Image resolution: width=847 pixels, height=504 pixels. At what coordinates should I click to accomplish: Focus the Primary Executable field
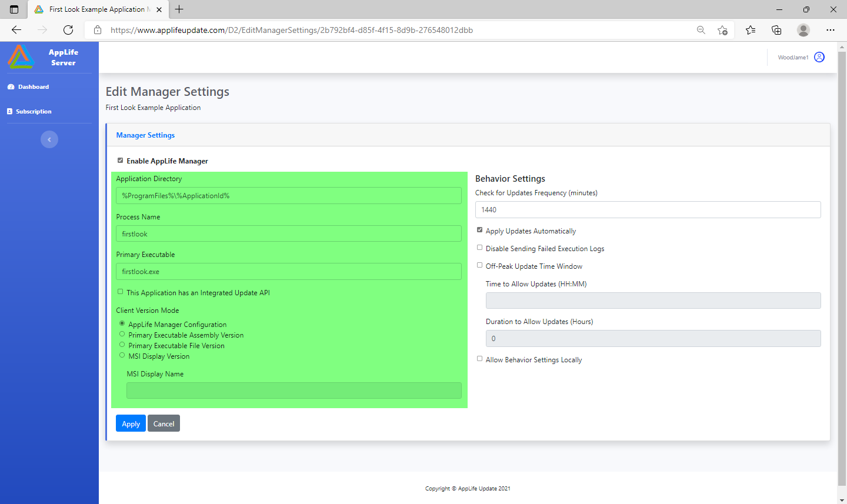(x=289, y=271)
